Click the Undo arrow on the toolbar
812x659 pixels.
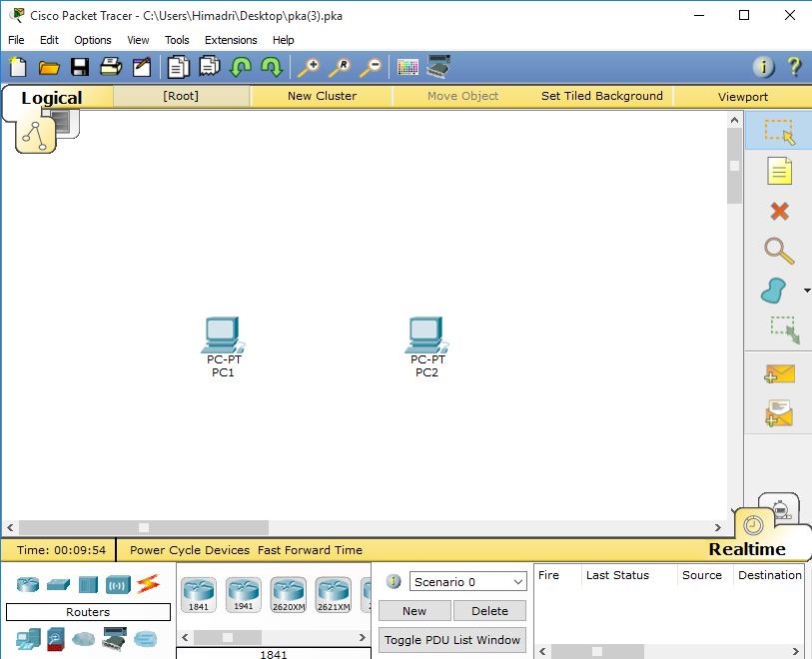click(x=241, y=67)
